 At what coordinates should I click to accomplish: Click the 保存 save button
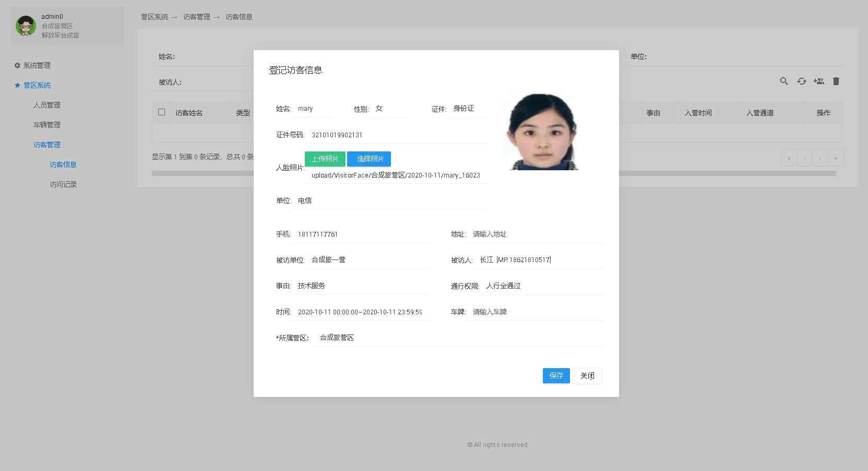(556, 375)
